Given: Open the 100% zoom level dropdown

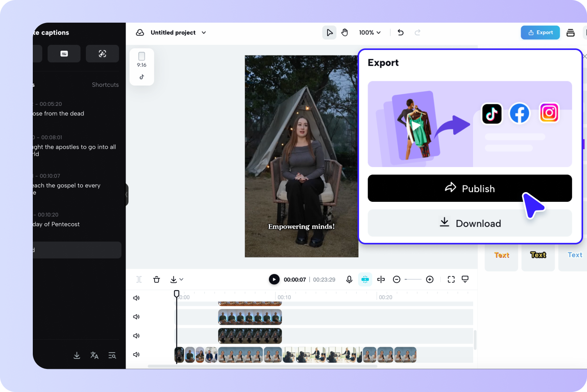Looking at the screenshot, I should (370, 32).
